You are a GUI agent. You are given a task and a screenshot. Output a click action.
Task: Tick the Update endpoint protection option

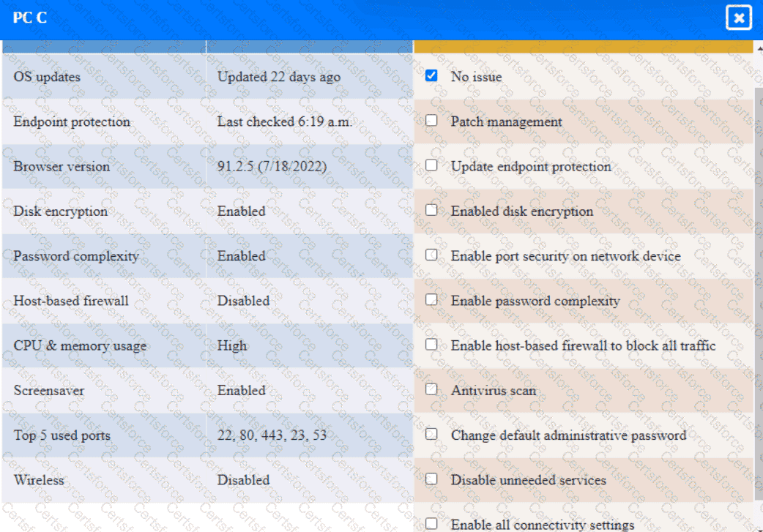click(x=431, y=165)
